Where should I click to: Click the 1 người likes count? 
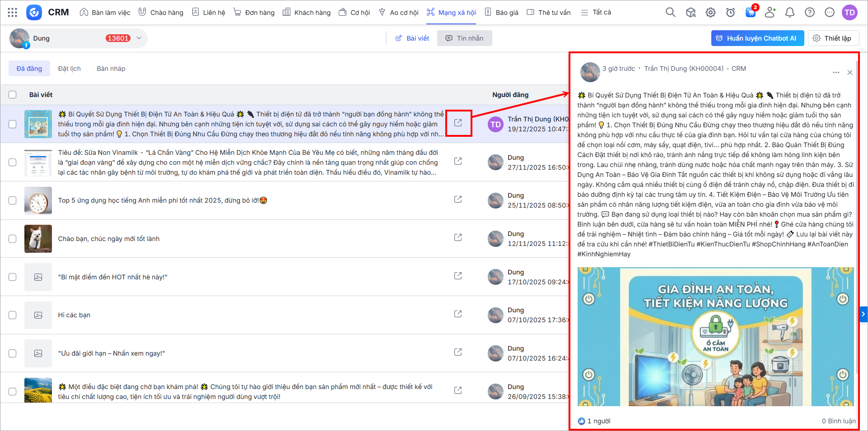[599, 421]
